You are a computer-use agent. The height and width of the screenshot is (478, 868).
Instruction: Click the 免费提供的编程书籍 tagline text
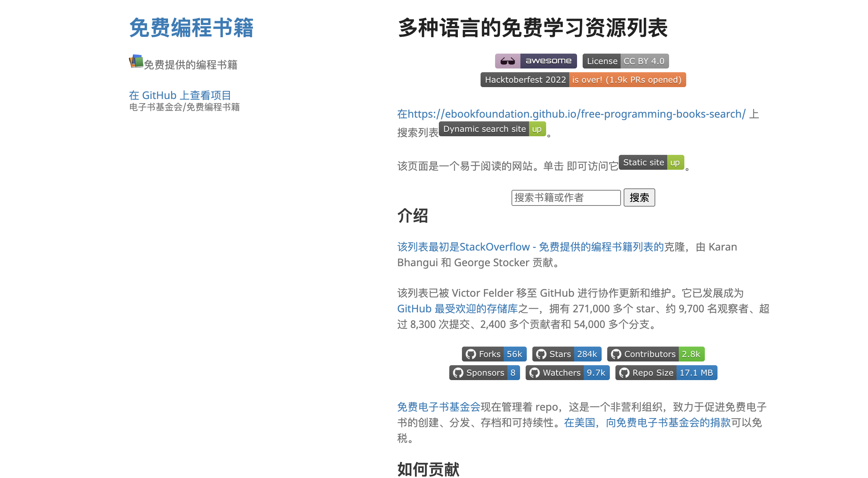click(191, 65)
